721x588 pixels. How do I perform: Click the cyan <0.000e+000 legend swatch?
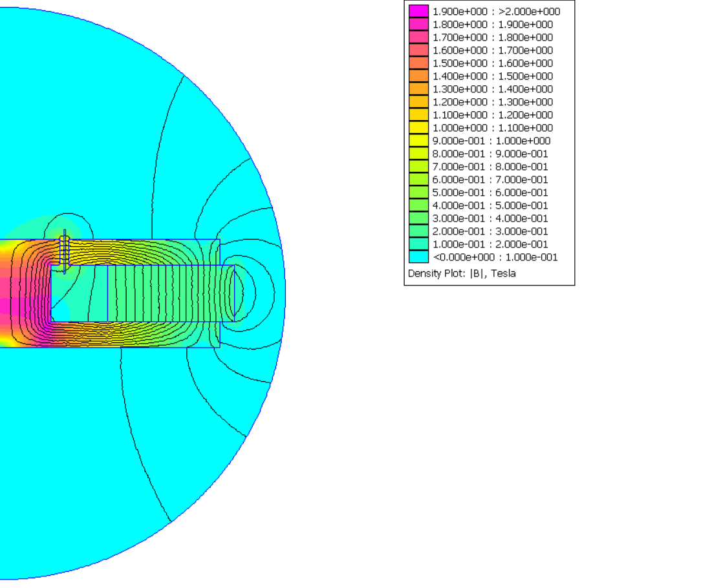coord(418,257)
